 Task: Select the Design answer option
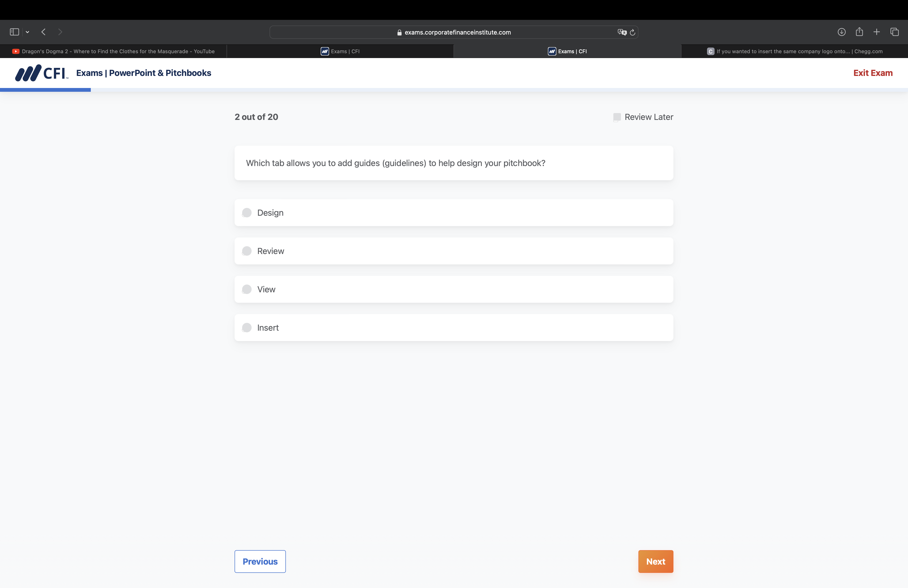point(247,213)
